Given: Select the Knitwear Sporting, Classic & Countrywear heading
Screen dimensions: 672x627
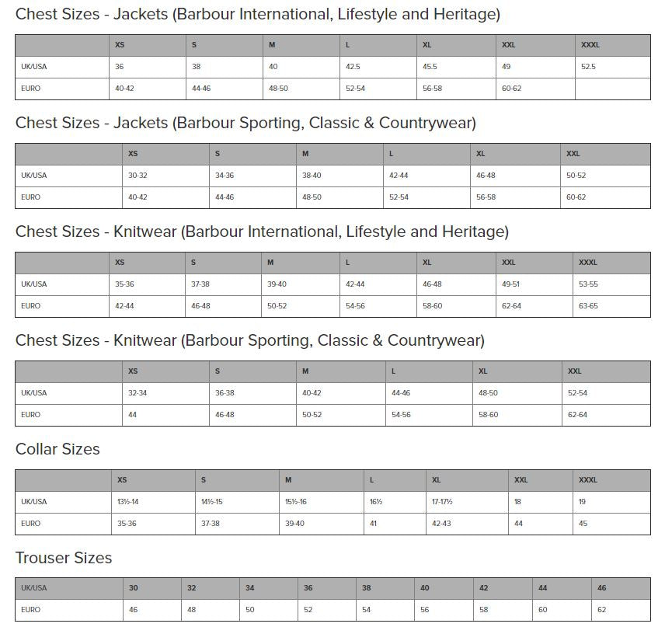Looking at the screenshot, I should (x=249, y=340).
